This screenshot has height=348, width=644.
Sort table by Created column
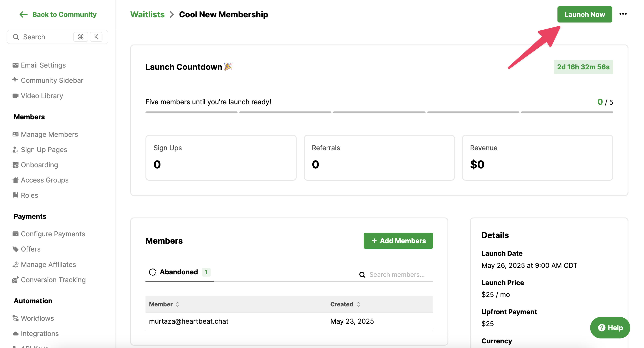pyautogui.click(x=345, y=304)
